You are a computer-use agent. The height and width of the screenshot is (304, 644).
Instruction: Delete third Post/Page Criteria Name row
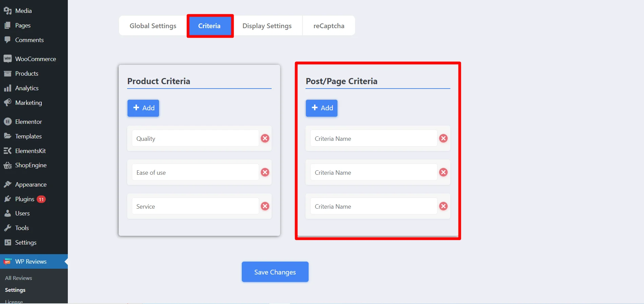[443, 206]
